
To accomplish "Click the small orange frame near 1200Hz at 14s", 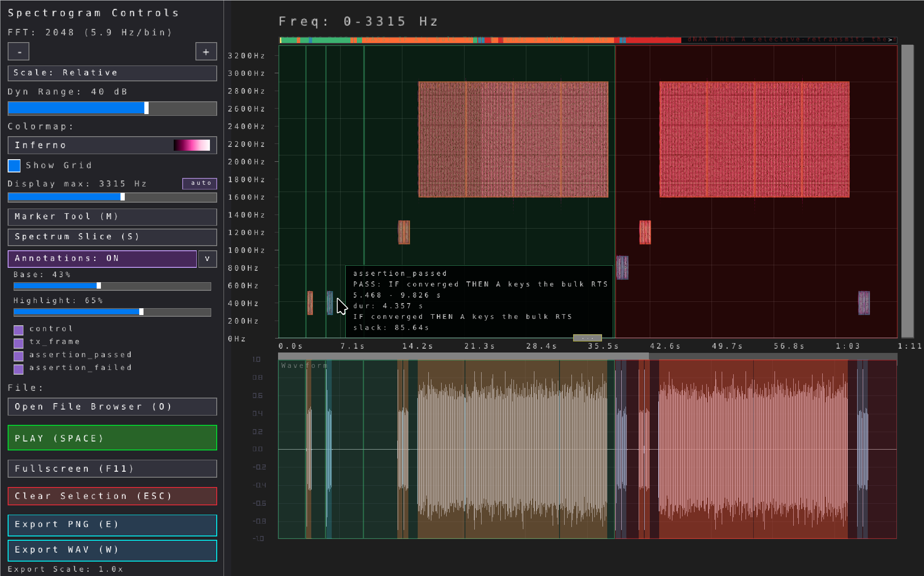I will click(404, 232).
